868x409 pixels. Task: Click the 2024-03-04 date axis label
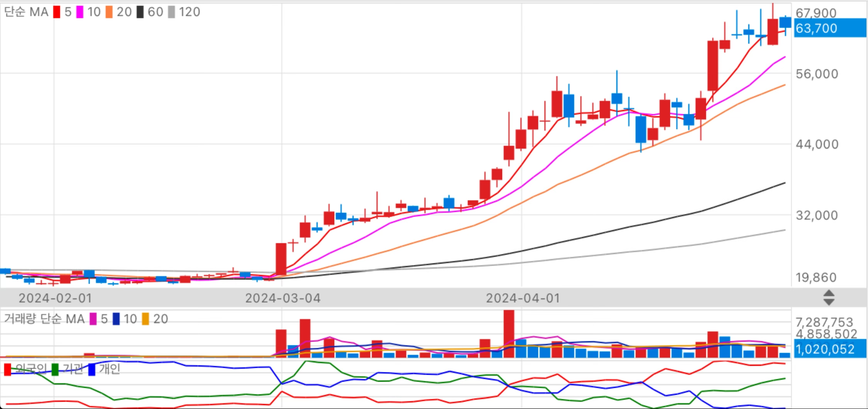point(283,298)
